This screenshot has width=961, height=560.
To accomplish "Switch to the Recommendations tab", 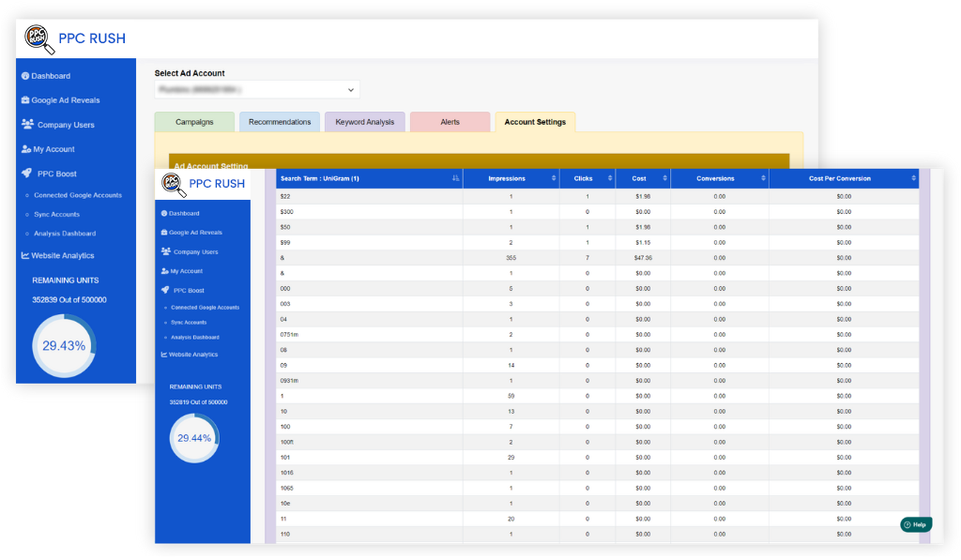I will point(280,122).
